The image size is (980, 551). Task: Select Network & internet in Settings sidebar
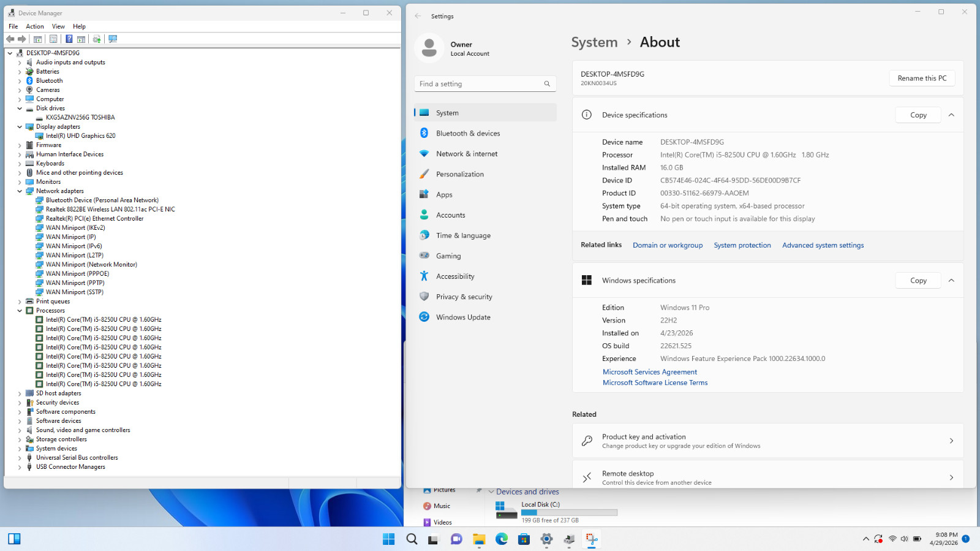(485, 154)
